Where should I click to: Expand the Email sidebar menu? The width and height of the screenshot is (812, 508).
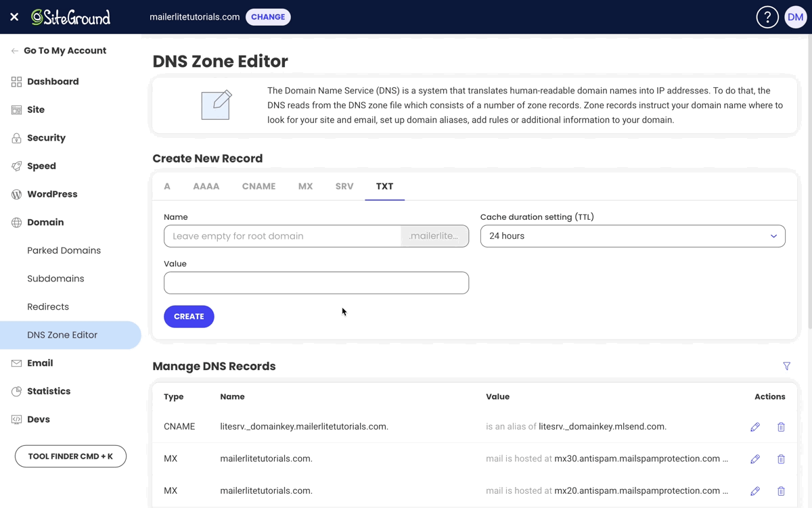(40, 363)
